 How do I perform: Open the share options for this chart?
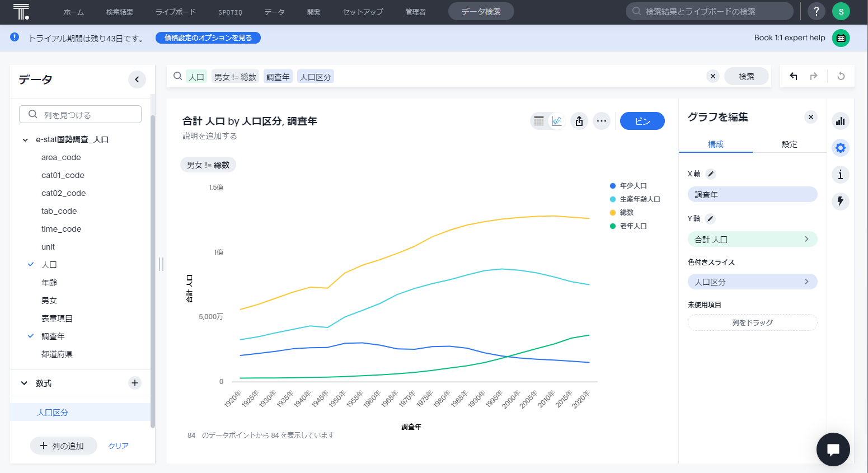[579, 121]
